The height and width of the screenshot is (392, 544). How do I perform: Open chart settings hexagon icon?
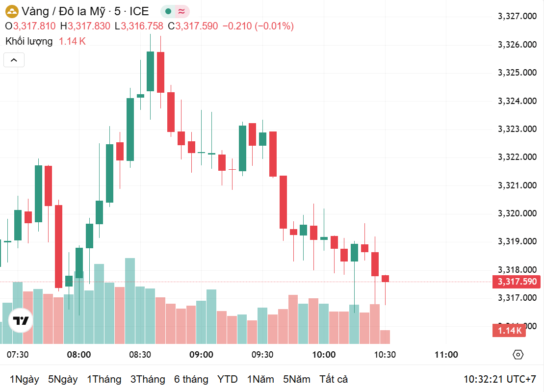518,355
